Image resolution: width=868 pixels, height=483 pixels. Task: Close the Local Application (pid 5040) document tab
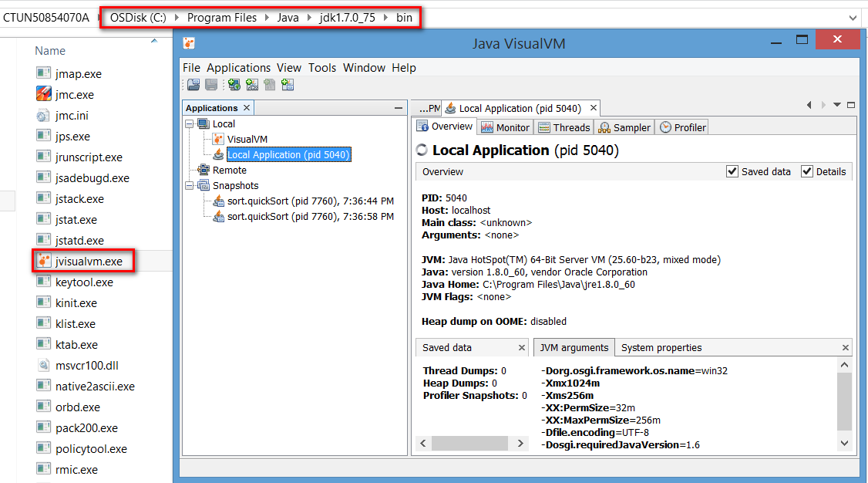point(594,108)
